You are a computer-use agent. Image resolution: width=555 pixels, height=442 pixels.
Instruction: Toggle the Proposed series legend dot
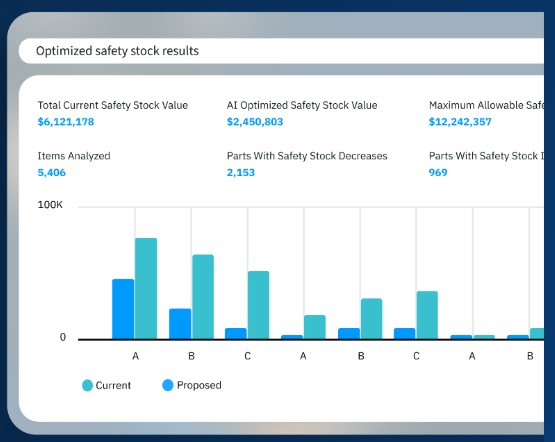(168, 385)
